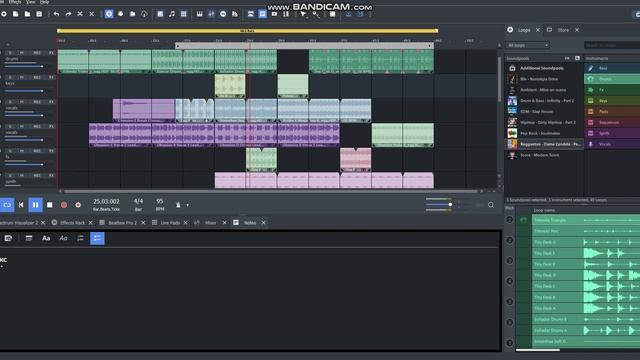Toggle mute on the bass track
Viewport: 640px width, 360px height.
(22, 78)
